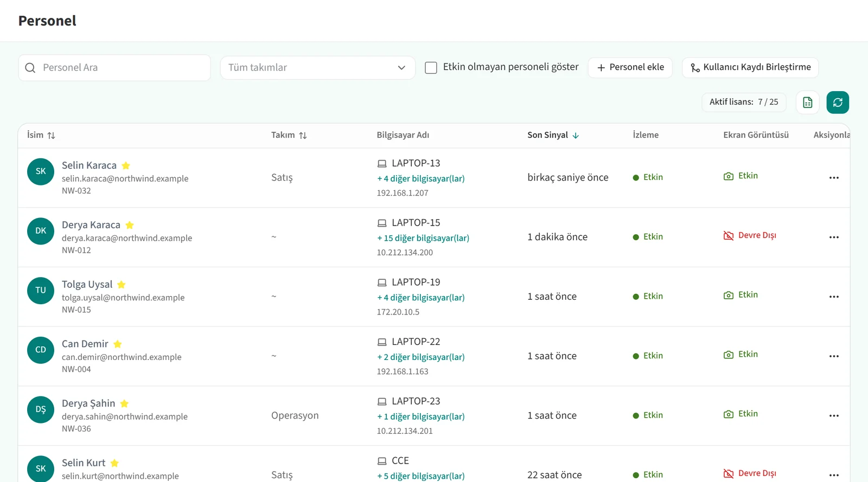This screenshot has height=482, width=868.
Task: Click the 'Aktif lisans: 7 / 25' badge
Action: click(744, 102)
